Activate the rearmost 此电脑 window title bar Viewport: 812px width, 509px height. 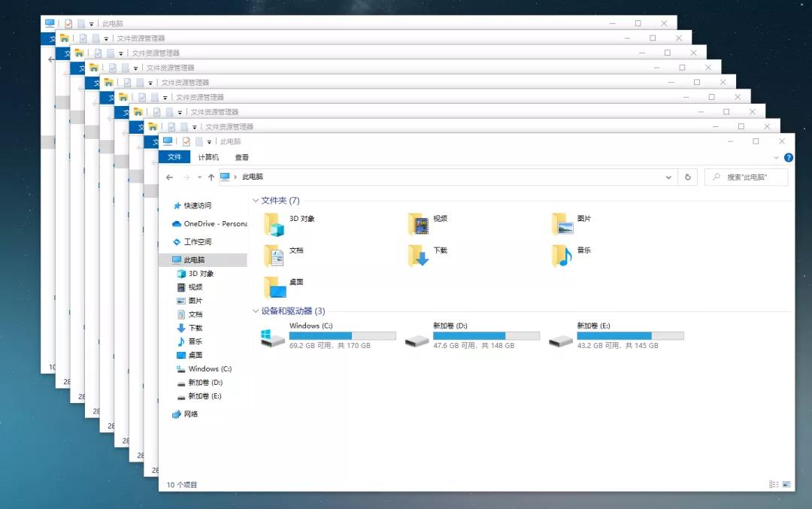tap(359, 23)
